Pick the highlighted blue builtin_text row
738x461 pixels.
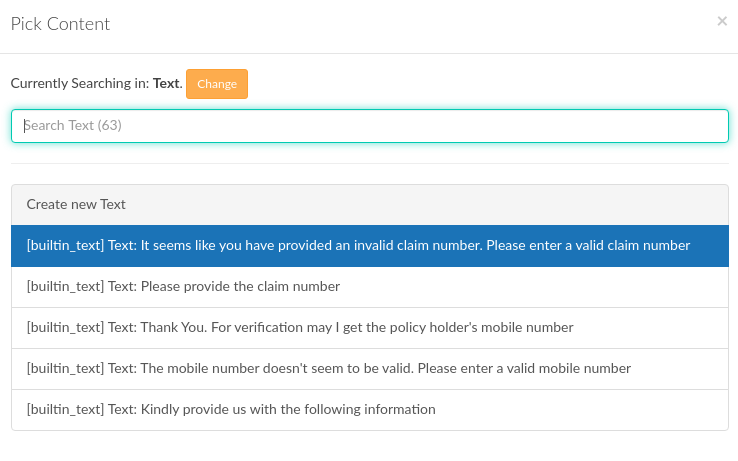[370, 246]
